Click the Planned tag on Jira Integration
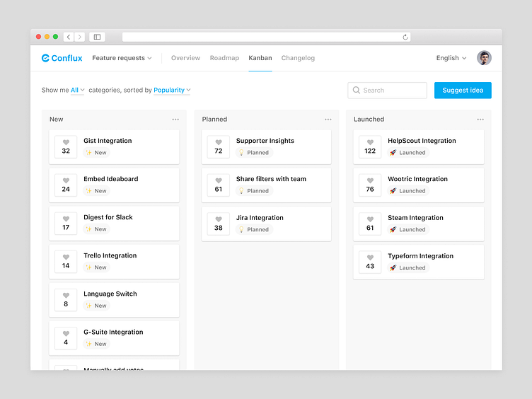 (x=254, y=230)
